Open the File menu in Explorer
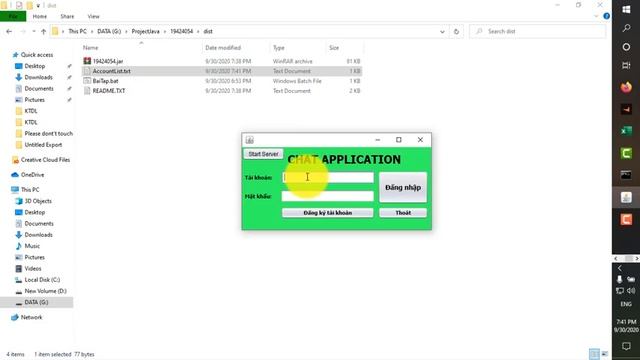Image resolution: width=640 pixels, height=360 pixels. 13,16
